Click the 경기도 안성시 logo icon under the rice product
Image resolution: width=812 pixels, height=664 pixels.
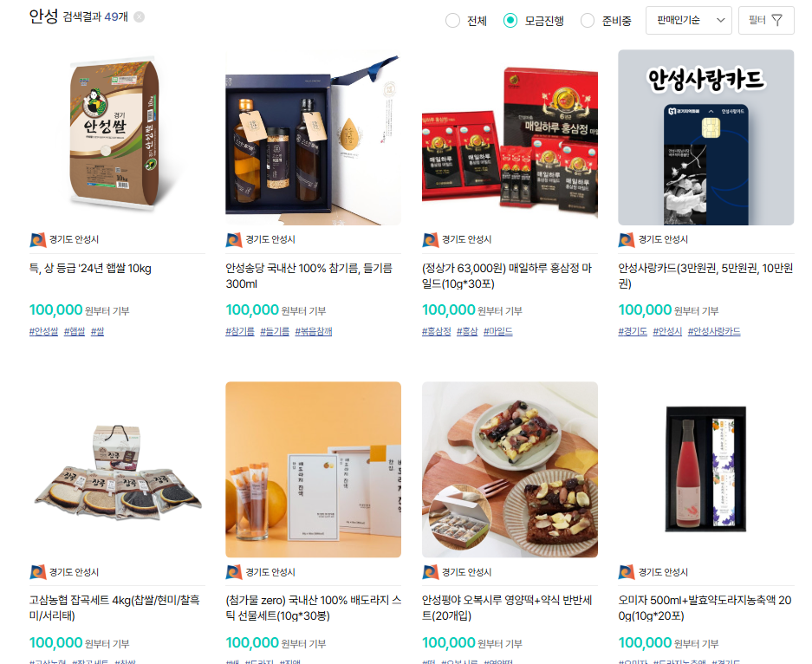[x=38, y=240]
